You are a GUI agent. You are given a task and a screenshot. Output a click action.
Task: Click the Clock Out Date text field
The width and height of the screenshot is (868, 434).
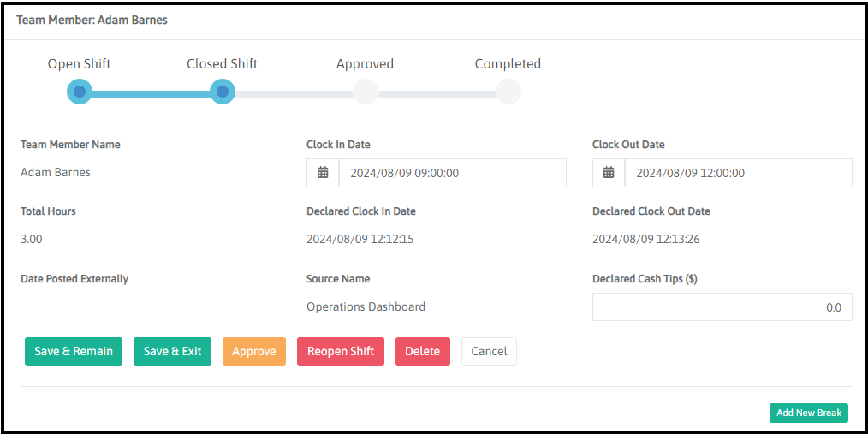(738, 173)
